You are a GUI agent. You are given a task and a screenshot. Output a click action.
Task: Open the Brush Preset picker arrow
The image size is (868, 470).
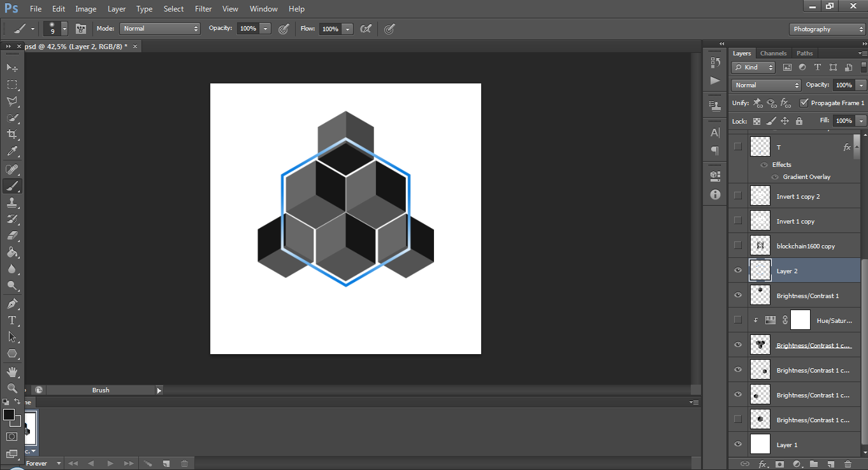pos(64,29)
